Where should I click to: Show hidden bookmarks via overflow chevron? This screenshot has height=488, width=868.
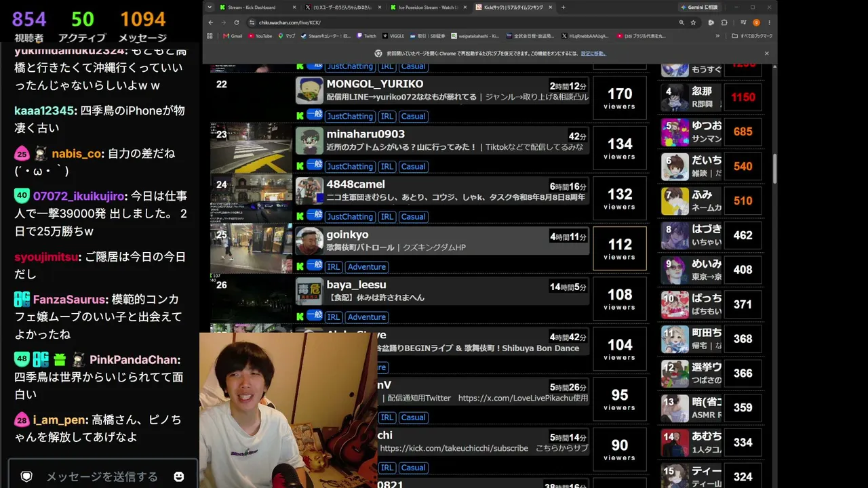pyautogui.click(x=717, y=36)
